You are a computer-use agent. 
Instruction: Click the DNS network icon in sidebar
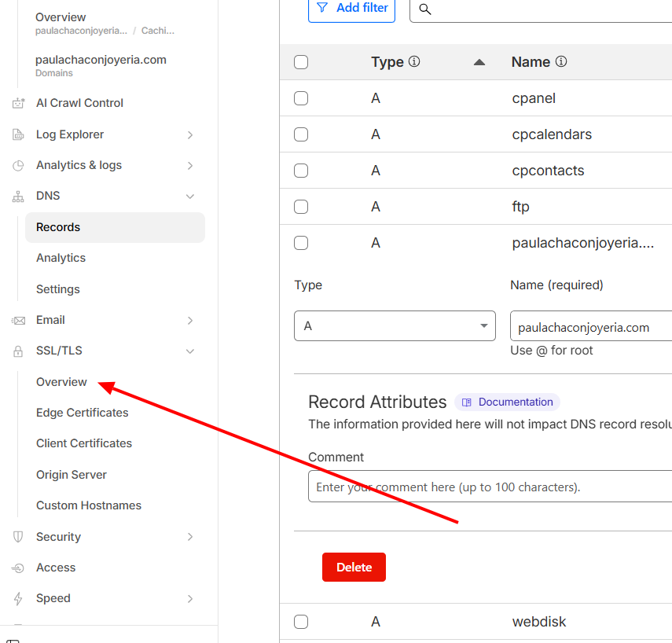tap(18, 197)
